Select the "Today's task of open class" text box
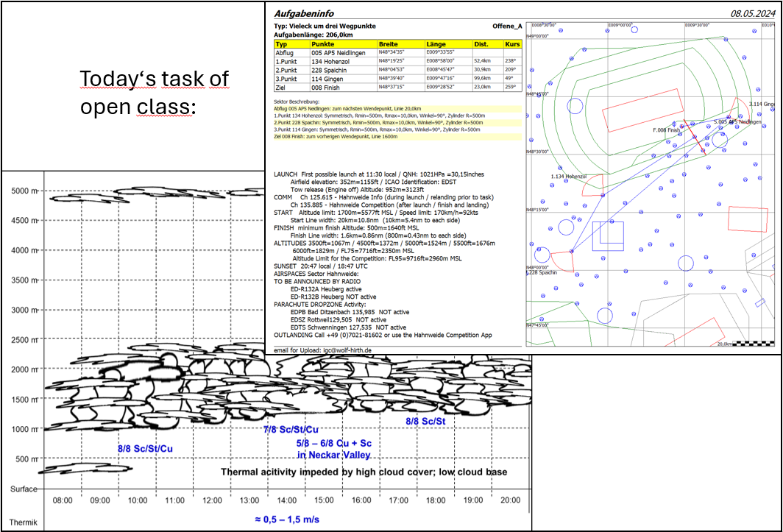Viewport: 783px width, 532px height. click(x=154, y=92)
